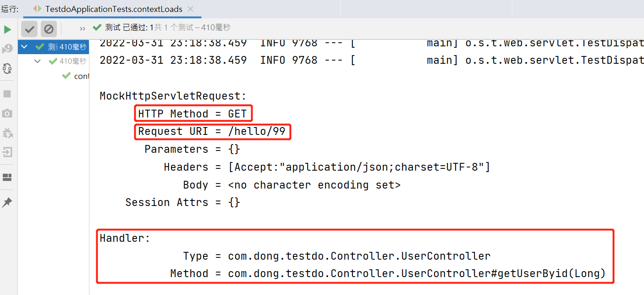
Task: Click the Rerun Failed Tests icon
Action: tap(7, 49)
